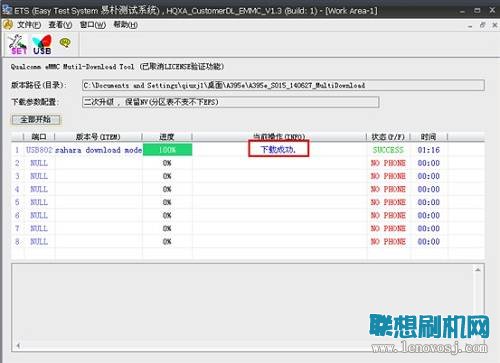Click the log pane scroll-up arrow

[478, 270]
